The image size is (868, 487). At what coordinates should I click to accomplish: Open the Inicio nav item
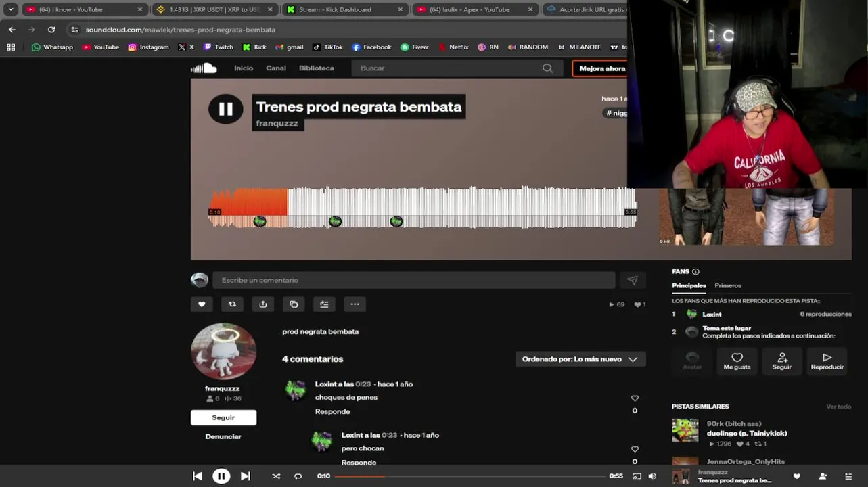(x=244, y=68)
